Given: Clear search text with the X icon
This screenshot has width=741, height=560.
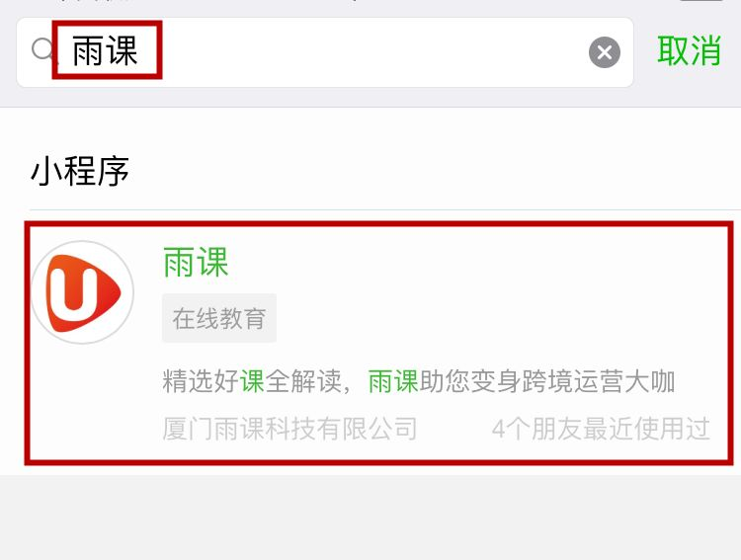Looking at the screenshot, I should tap(605, 52).
